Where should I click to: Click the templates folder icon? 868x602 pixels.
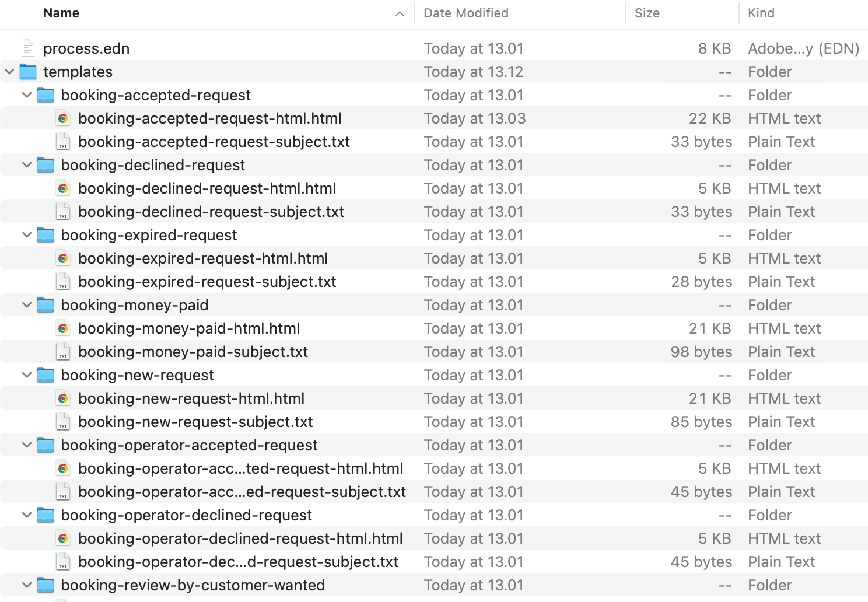[28, 72]
